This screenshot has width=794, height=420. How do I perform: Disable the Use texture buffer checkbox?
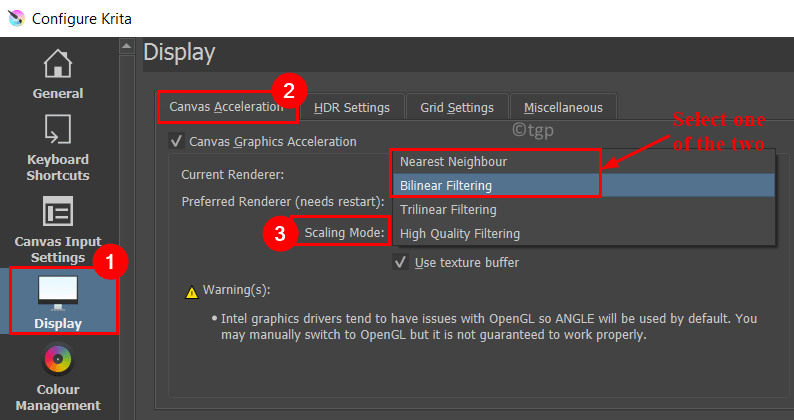(x=401, y=262)
